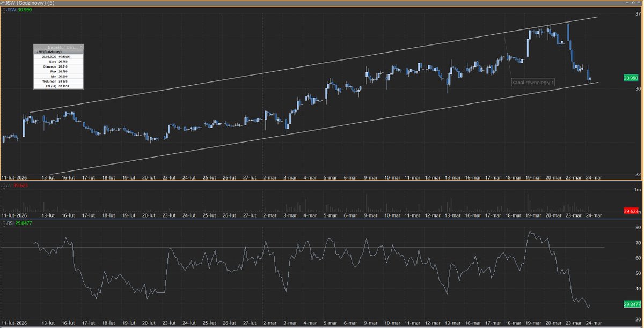644x328 pixels.
Task: Close the Inspektor Danych panel
Action: (x=82, y=47)
